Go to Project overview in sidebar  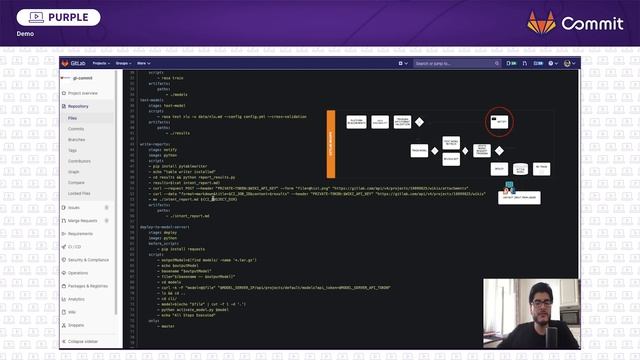coord(83,93)
